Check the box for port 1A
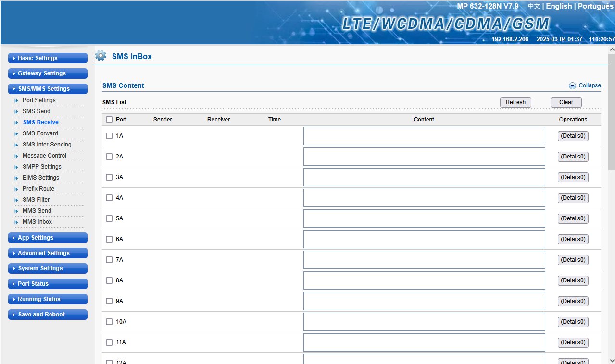The height and width of the screenshot is (364, 615). tap(109, 136)
